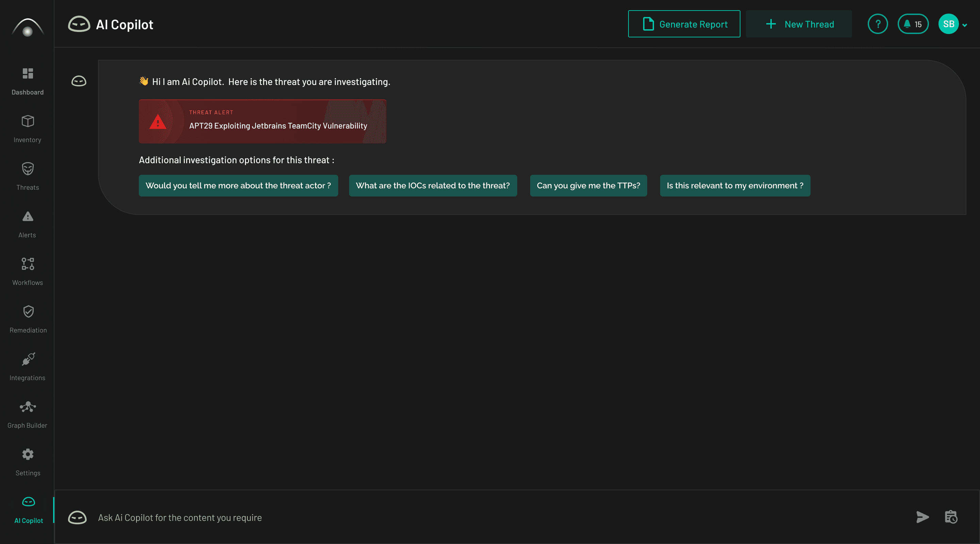
Task: Click the AI Copilot chat icon
Action: point(77,516)
